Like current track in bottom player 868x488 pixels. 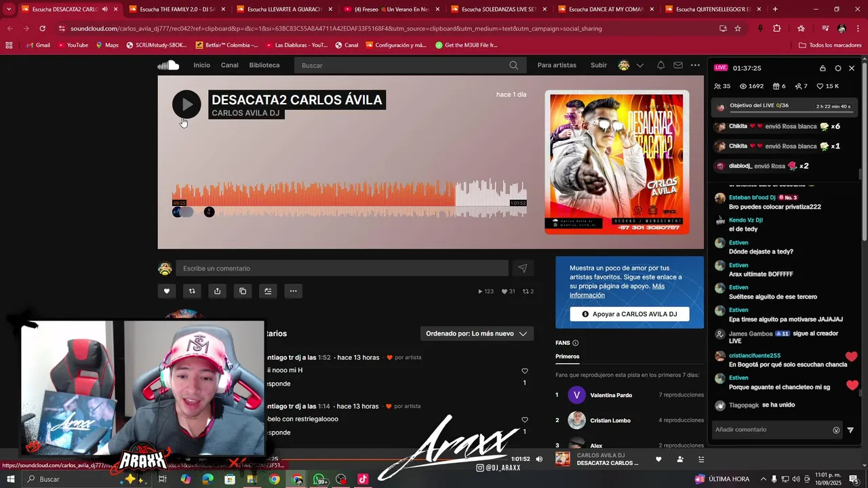(x=658, y=459)
